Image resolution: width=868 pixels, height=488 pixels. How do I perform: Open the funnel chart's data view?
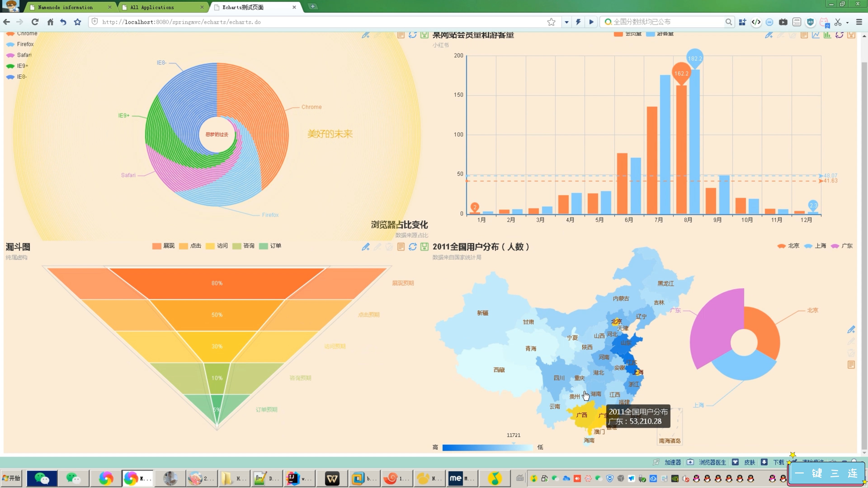tap(401, 247)
